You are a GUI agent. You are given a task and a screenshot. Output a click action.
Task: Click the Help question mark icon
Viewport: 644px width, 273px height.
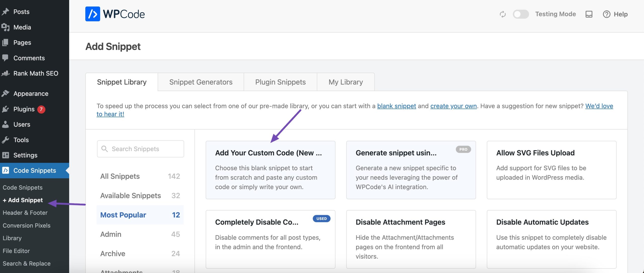[607, 14]
